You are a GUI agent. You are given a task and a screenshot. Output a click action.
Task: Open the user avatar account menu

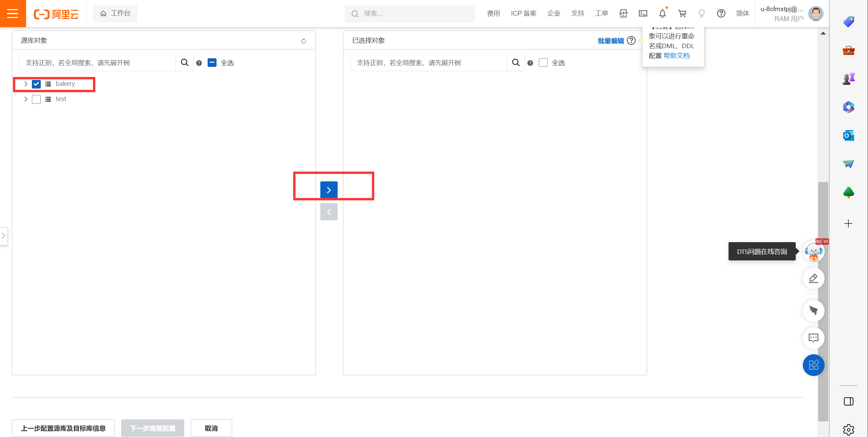(816, 14)
